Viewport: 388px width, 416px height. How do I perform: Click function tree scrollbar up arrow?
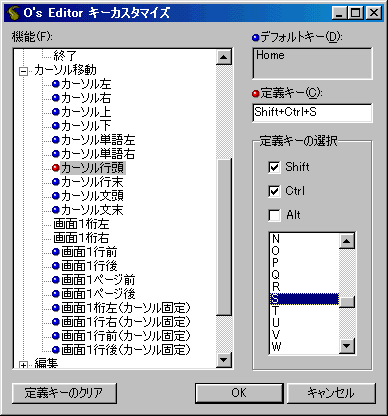(224, 57)
